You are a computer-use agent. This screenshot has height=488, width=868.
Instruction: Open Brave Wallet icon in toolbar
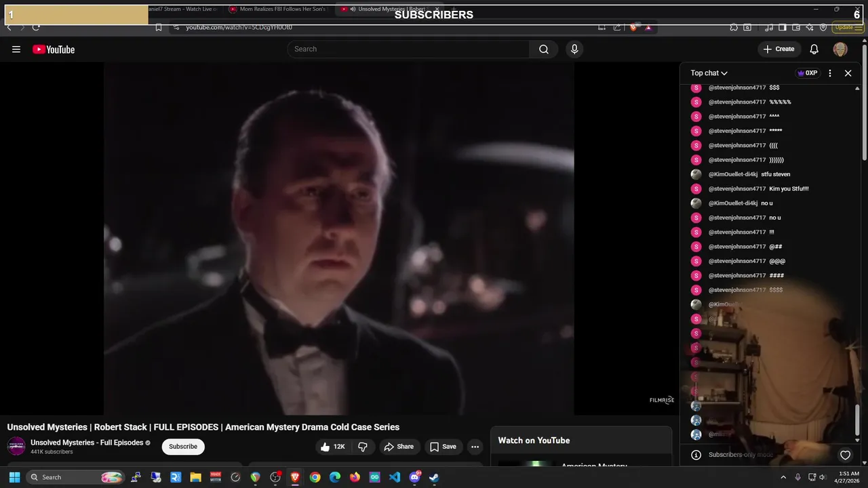coord(796,27)
